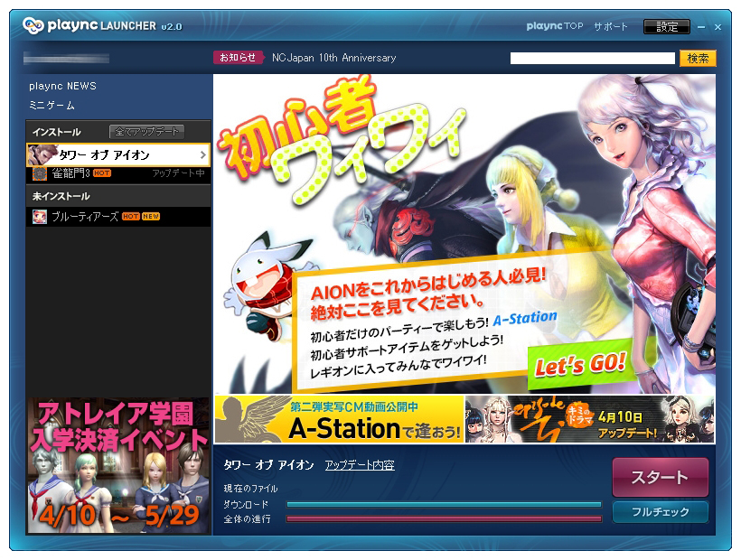Open the NC Japan 10th Anniversary notice
Screen dimensions: 741x560
click(333, 58)
